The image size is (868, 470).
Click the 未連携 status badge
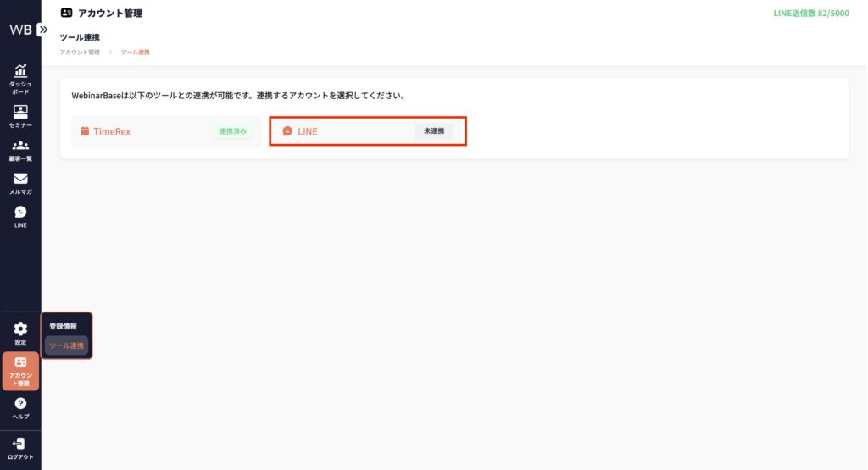click(433, 131)
